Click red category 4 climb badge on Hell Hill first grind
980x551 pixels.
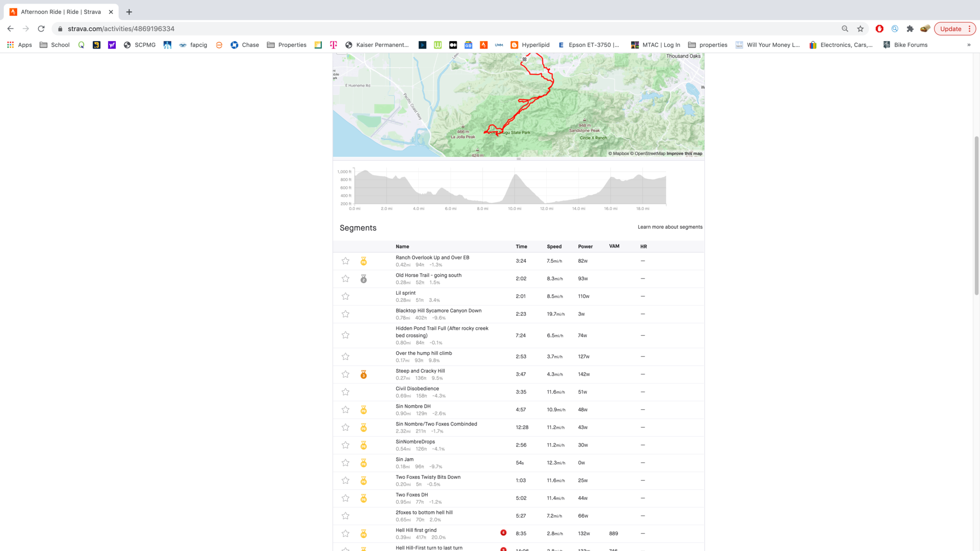(x=503, y=532)
